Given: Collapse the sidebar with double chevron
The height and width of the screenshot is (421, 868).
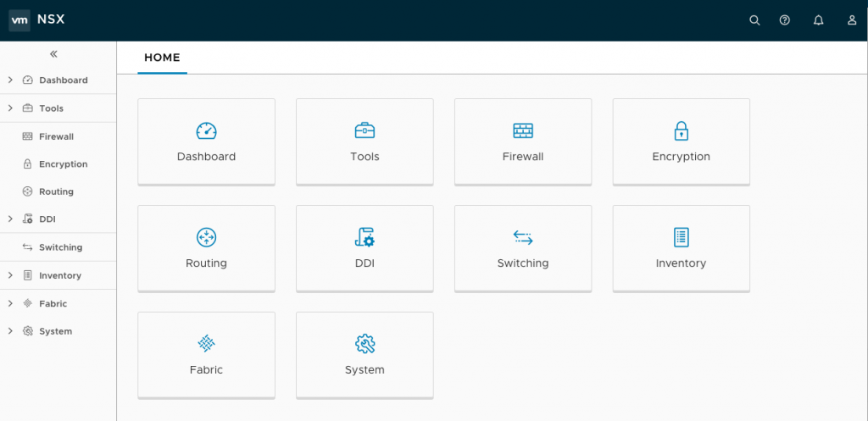Looking at the screenshot, I should pos(53,54).
